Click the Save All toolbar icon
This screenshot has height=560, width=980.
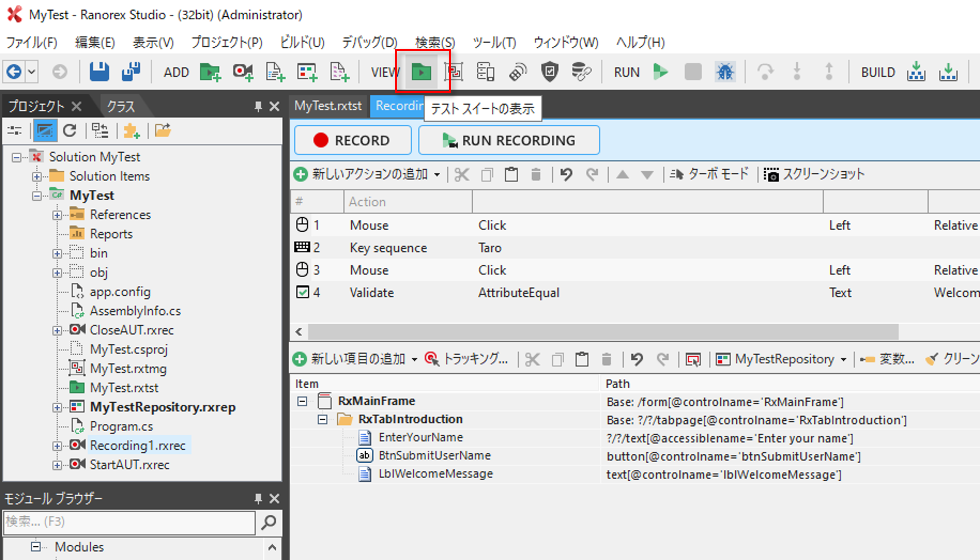(131, 72)
